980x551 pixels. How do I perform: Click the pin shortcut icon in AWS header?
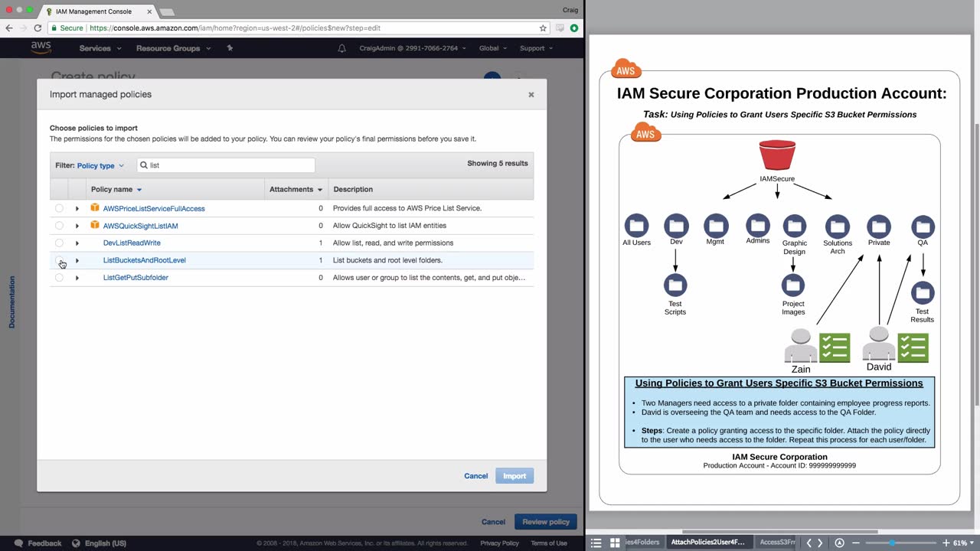(230, 48)
